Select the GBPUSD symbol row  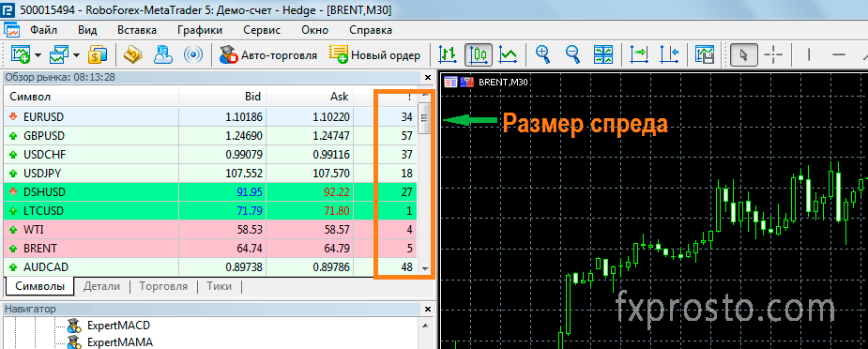point(211,135)
